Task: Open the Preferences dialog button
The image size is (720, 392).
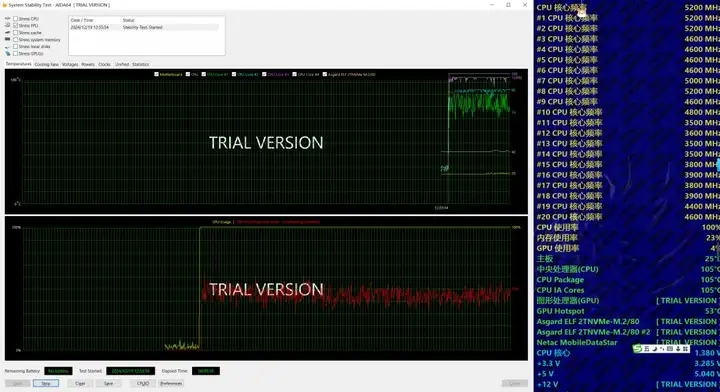Action: tap(171, 383)
